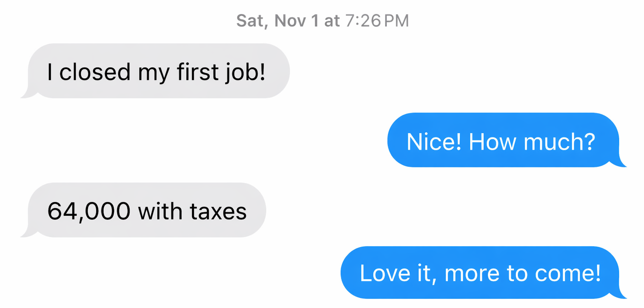Click the tail of "Nice! How much?" bubble

click(x=620, y=163)
